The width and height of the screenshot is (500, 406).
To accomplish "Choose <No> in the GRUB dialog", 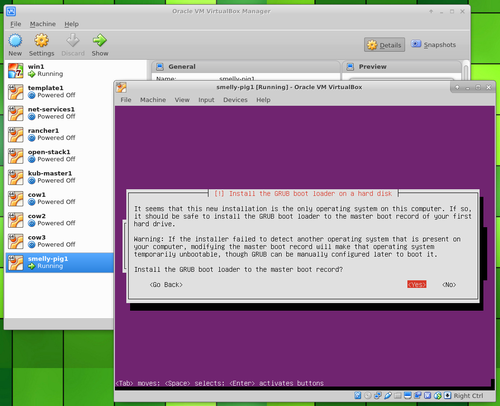I will pos(449,284).
